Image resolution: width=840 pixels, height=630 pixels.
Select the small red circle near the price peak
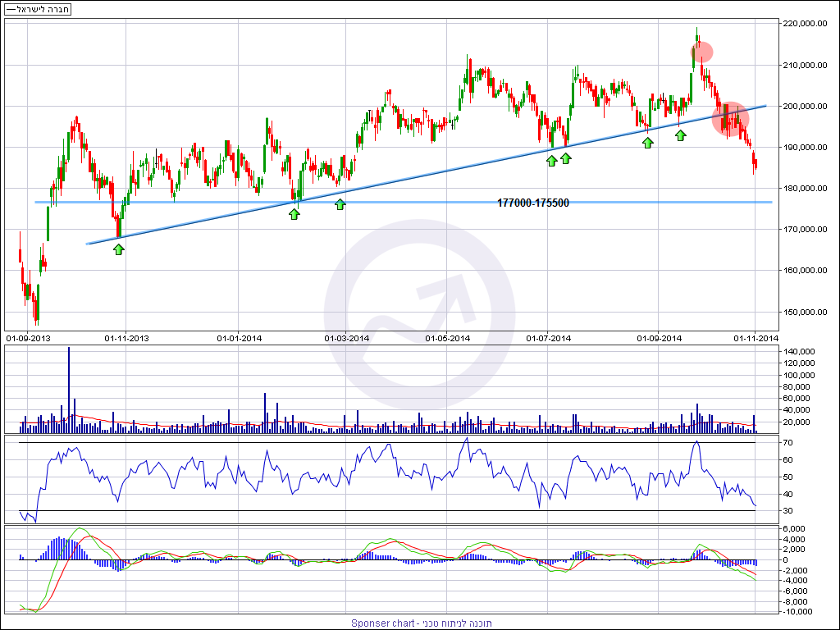coord(701,52)
